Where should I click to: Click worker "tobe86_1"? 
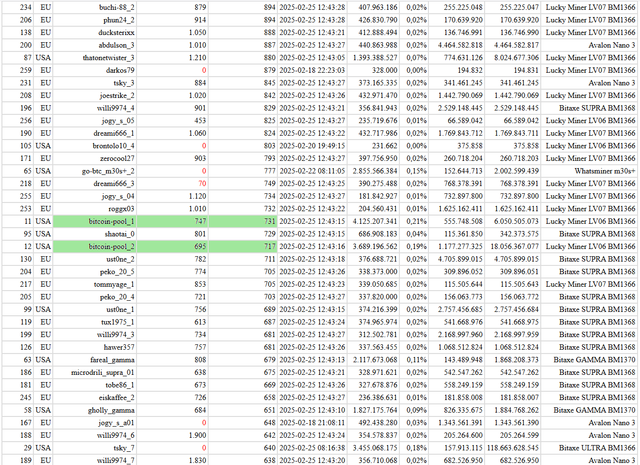pyautogui.click(x=120, y=385)
